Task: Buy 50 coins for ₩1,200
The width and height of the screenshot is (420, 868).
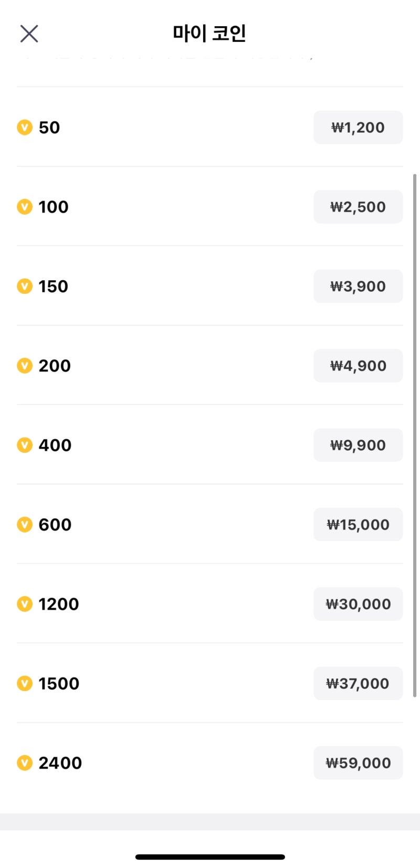Action: point(358,128)
